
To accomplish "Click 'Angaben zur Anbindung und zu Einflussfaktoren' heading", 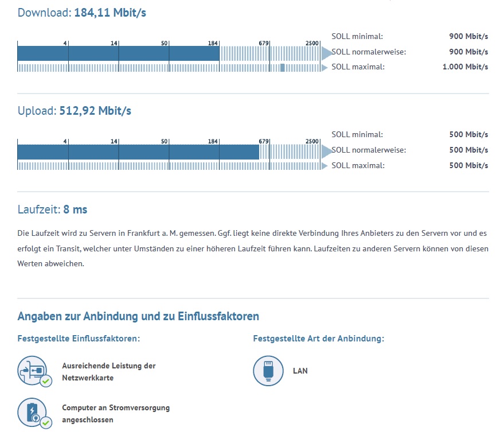I will [138, 316].
